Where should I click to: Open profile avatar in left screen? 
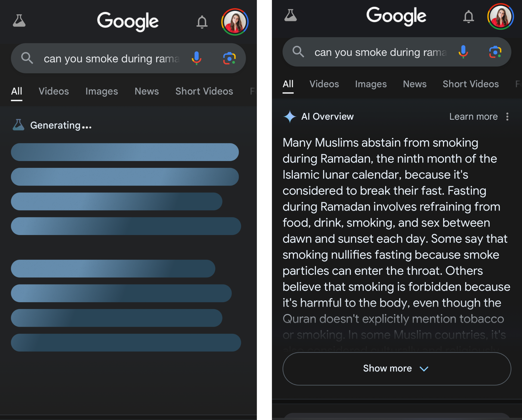click(235, 22)
